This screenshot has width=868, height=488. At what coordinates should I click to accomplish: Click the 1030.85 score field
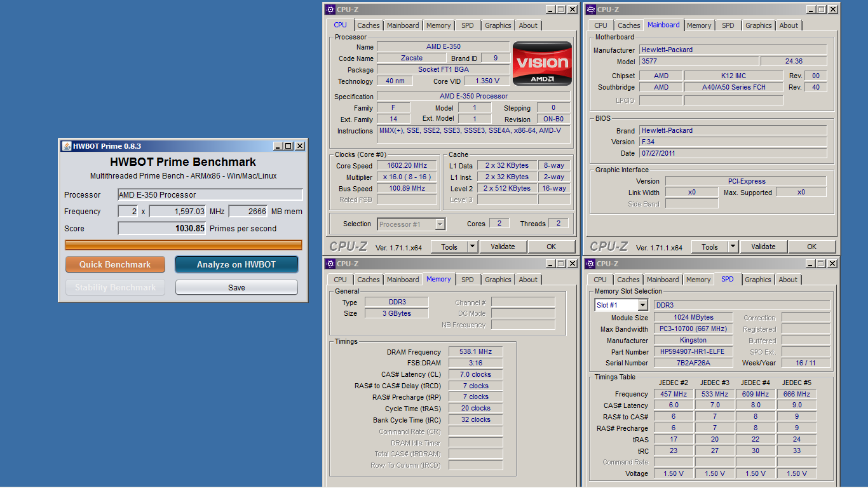click(162, 228)
